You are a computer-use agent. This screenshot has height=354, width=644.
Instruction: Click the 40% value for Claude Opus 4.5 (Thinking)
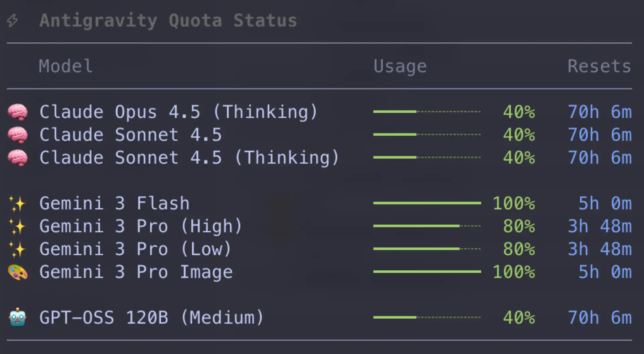[519, 112]
